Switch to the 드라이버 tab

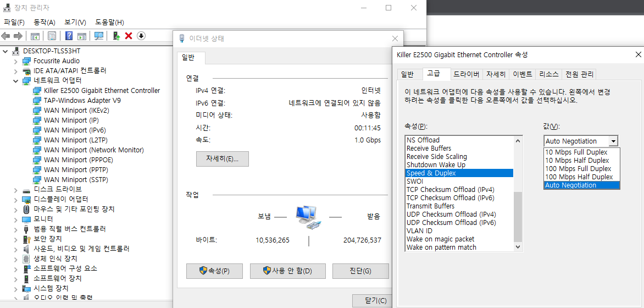[466, 74]
